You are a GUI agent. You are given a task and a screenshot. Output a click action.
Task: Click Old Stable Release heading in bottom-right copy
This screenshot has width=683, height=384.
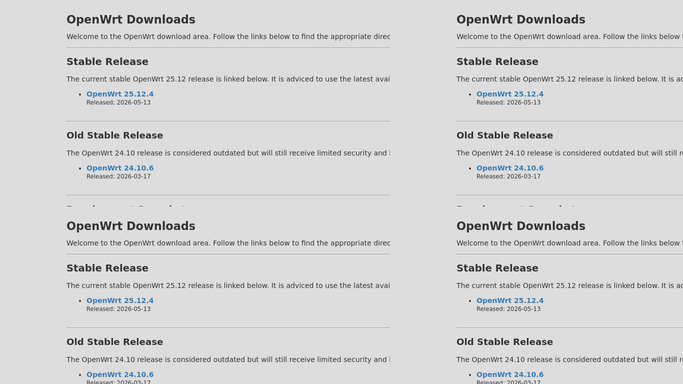(x=504, y=342)
